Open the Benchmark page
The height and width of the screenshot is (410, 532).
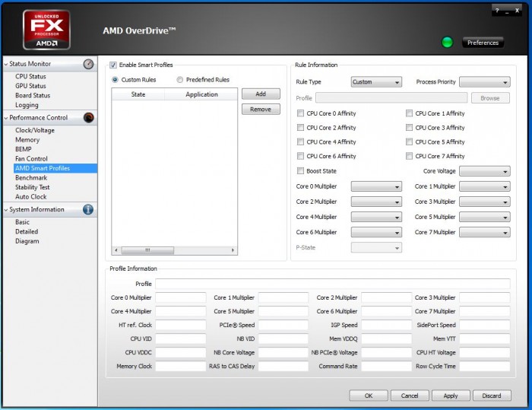[x=31, y=178]
